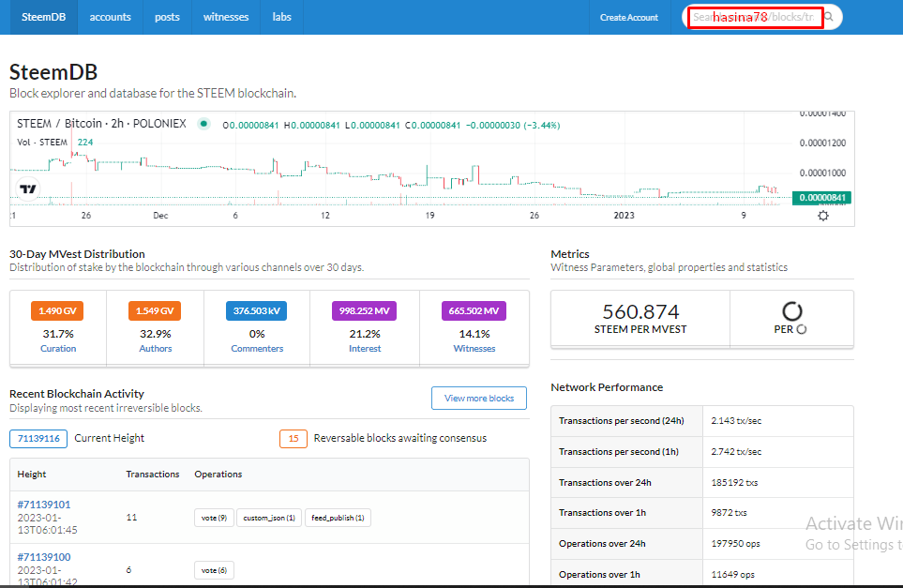Click the Authors link

[156, 349]
